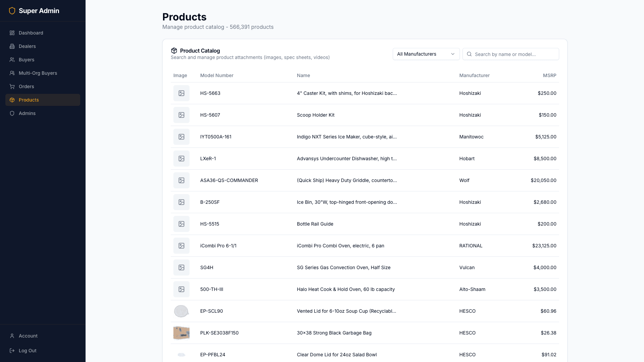
Task: Click the Products box icon in sidebar
Action: [x=12, y=100]
